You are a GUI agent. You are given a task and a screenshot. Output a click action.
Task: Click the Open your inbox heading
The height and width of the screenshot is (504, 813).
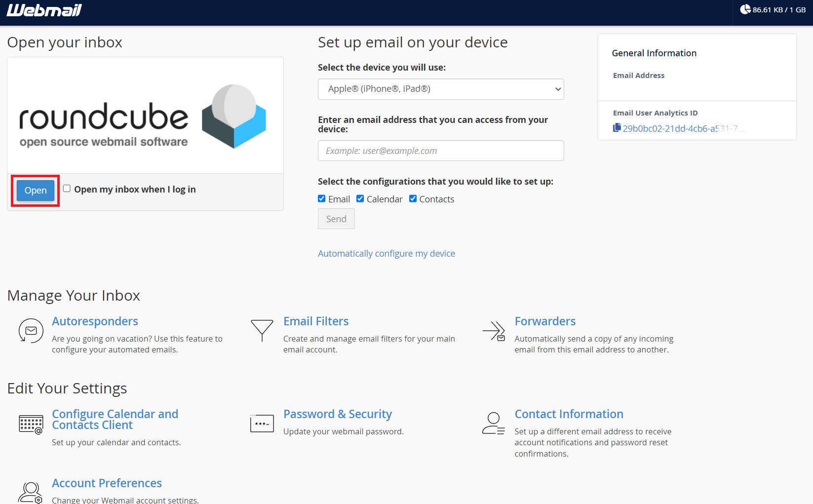65,42
